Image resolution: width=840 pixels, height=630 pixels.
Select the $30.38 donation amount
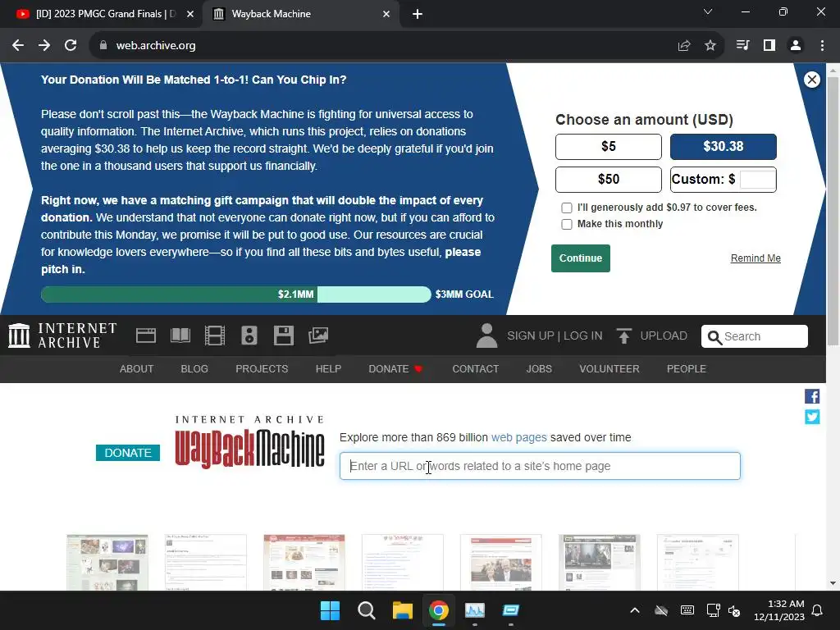coord(724,147)
